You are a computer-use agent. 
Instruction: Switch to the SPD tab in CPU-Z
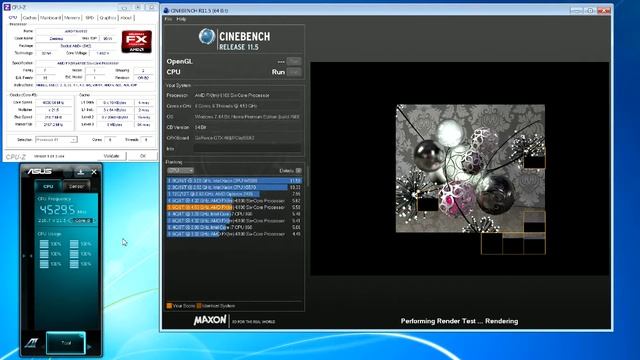tap(90, 18)
